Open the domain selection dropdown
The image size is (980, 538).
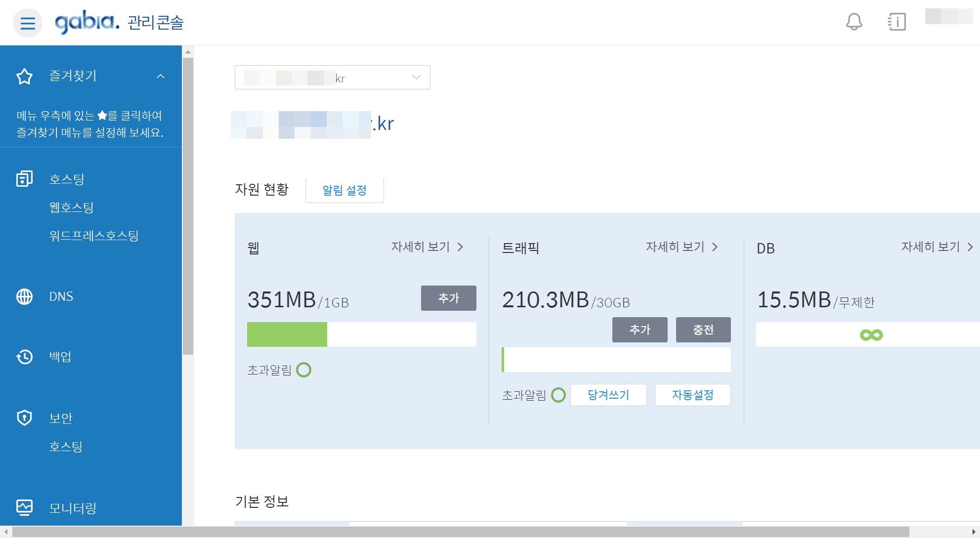[x=332, y=78]
